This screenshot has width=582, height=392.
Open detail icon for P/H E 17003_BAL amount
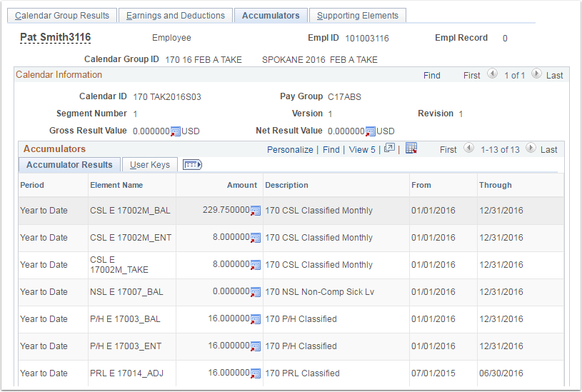256,319
